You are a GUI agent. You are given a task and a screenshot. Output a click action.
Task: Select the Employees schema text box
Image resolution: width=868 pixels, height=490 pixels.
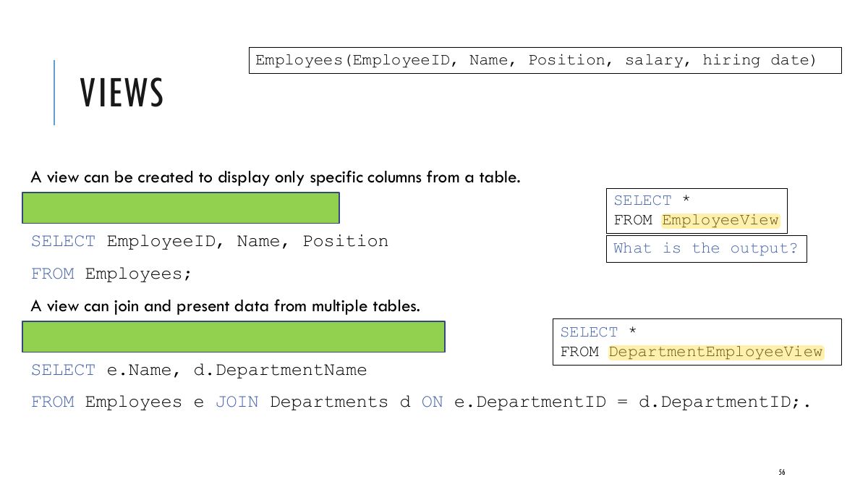pyautogui.click(x=545, y=60)
